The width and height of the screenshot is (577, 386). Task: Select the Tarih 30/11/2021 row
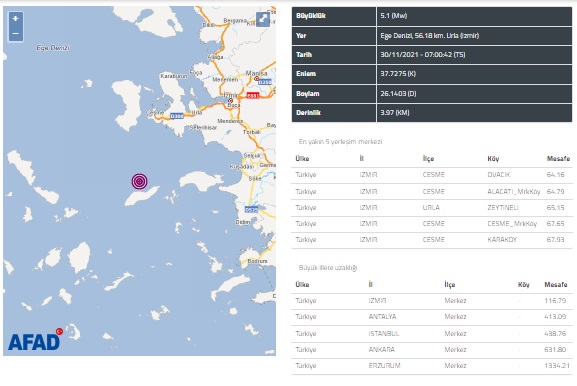coord(432,55)
